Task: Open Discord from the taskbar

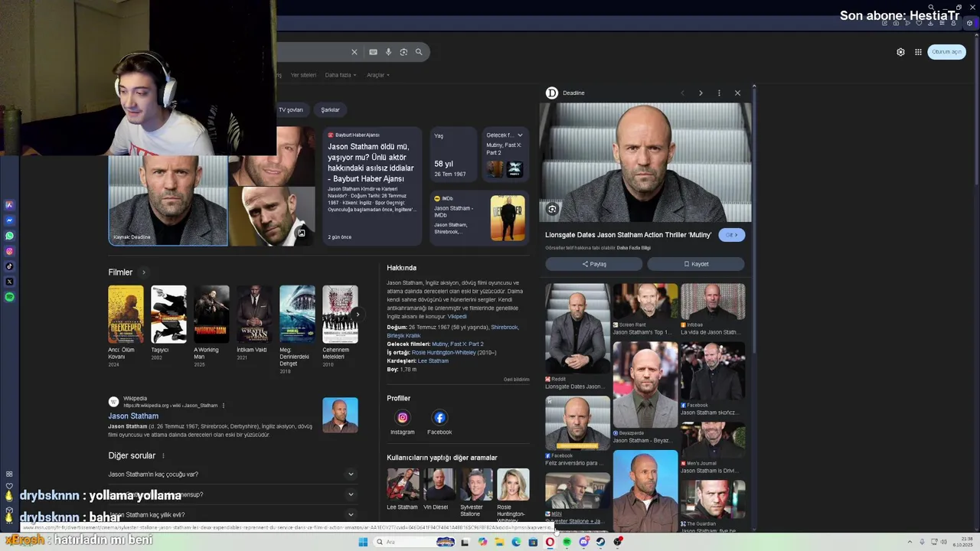Action: point(583,542)
